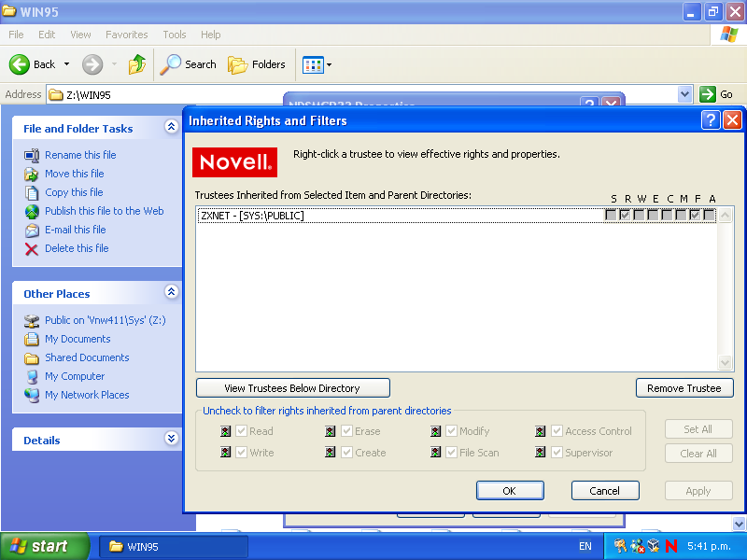747x560 pixels.
Task: Collapse the Other Places panel
Action: (172, 292)
